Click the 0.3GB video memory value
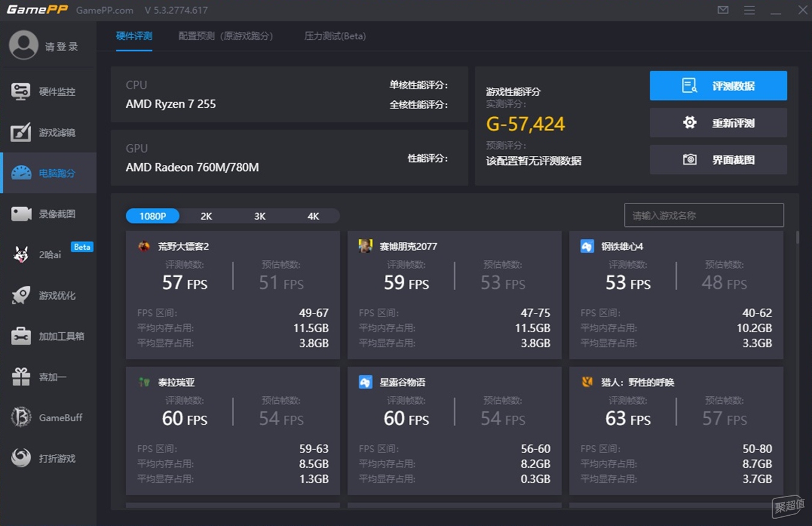 (x=535, y=479)
